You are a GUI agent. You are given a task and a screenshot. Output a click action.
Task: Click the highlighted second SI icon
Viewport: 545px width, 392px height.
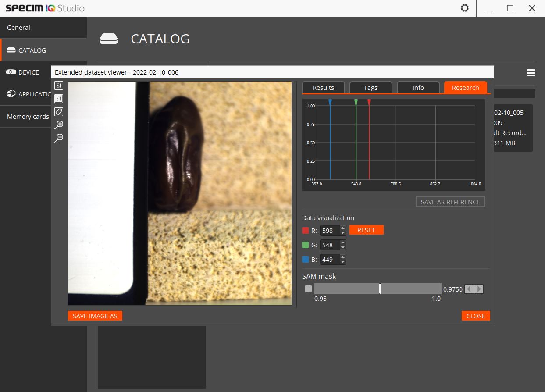pos(59,99)
